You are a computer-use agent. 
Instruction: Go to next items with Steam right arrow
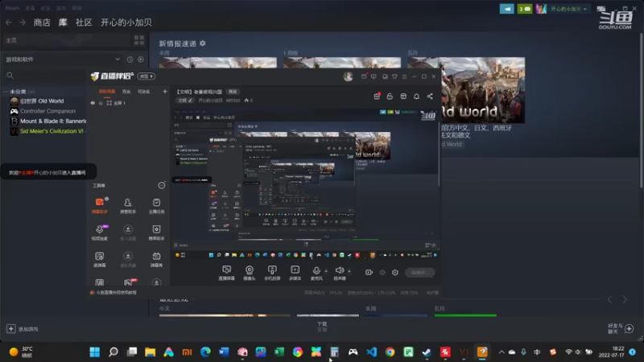coord(625,300)
